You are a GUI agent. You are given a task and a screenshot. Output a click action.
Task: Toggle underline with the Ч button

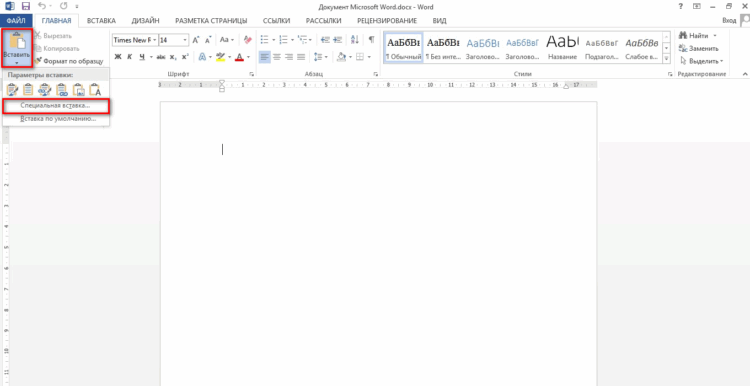[x=142, y=57]
